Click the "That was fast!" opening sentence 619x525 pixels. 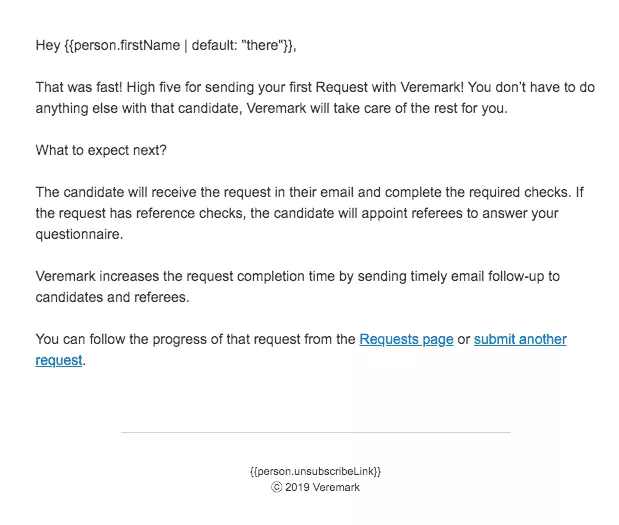click(x=79, y=87)
